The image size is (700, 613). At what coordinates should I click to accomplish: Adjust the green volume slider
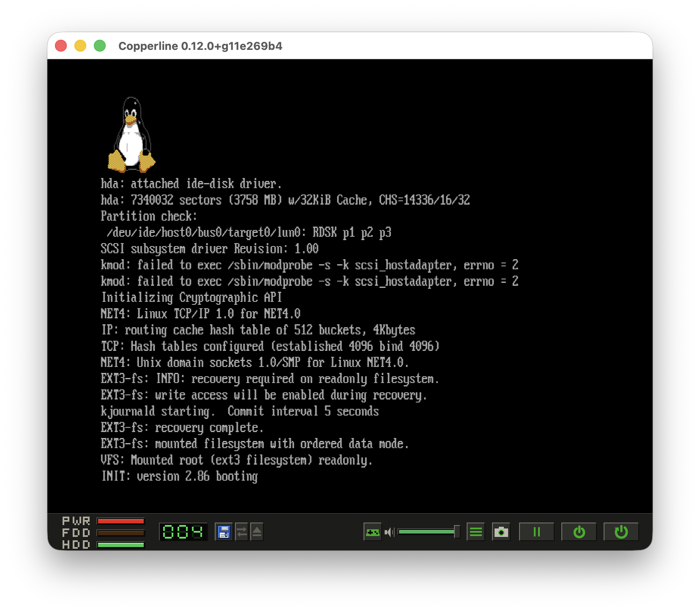(x=429, y=532)
